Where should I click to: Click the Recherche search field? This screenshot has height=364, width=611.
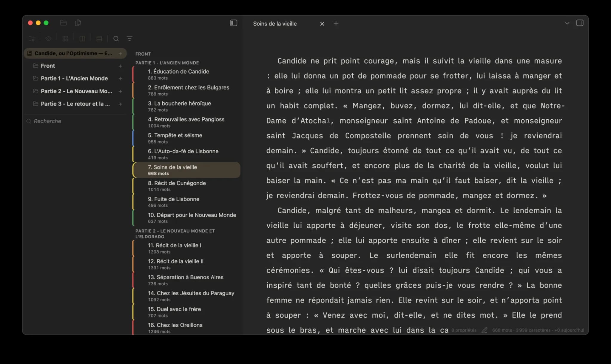75,121
